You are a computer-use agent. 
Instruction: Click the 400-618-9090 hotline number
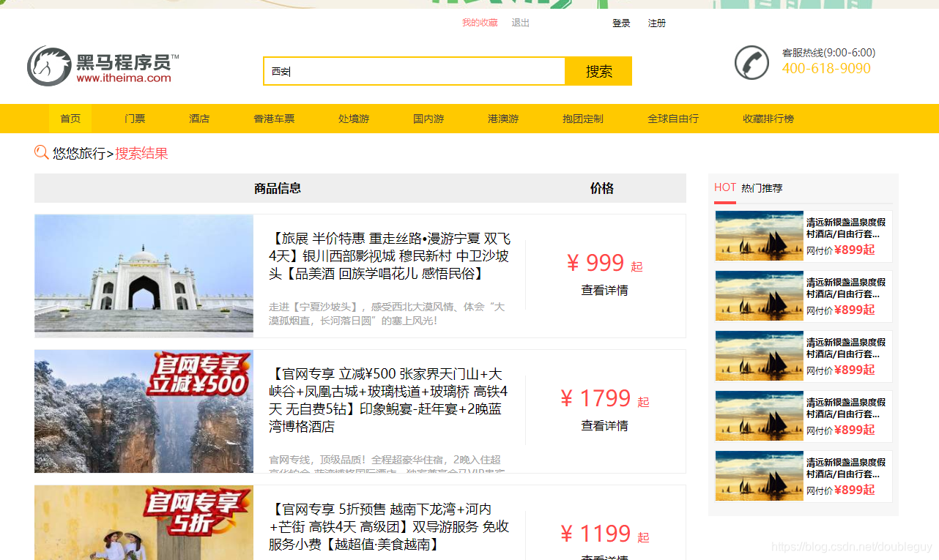[826, 68]
